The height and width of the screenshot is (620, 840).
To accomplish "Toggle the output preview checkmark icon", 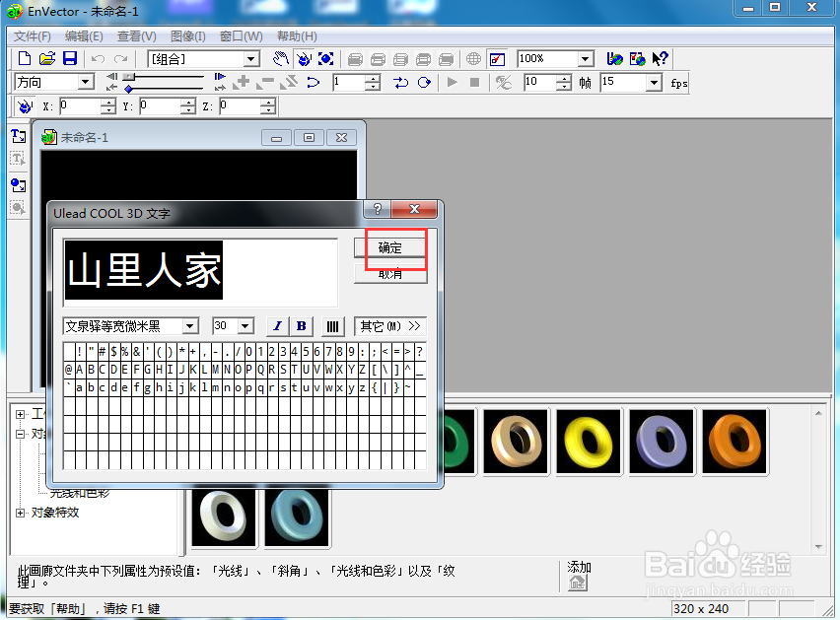I will tap(497, 59).
